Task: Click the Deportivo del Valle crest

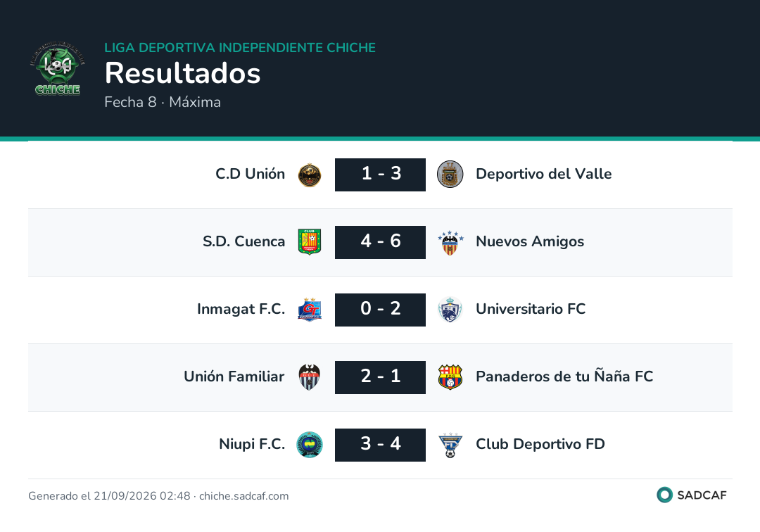Action: (x=450, y=175)
